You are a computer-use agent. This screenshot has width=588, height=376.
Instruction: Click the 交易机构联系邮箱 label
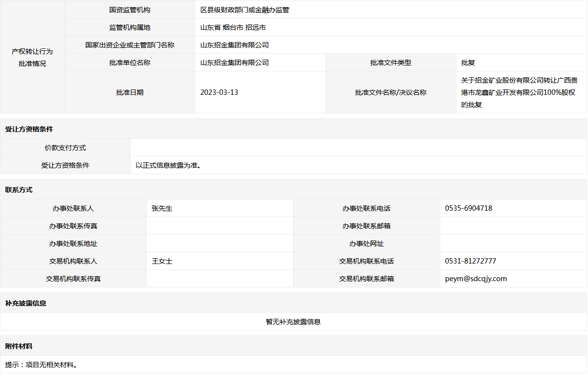[x=366, y=279]
